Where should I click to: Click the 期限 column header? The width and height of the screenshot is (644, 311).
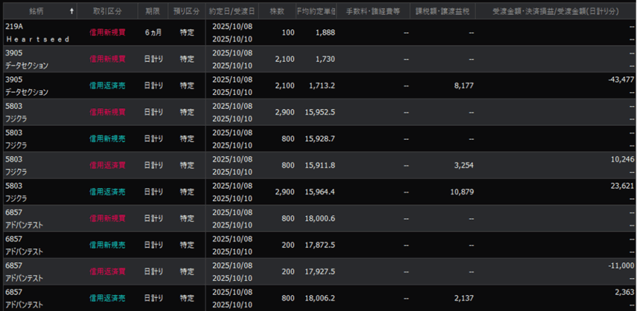click(152, 11)
